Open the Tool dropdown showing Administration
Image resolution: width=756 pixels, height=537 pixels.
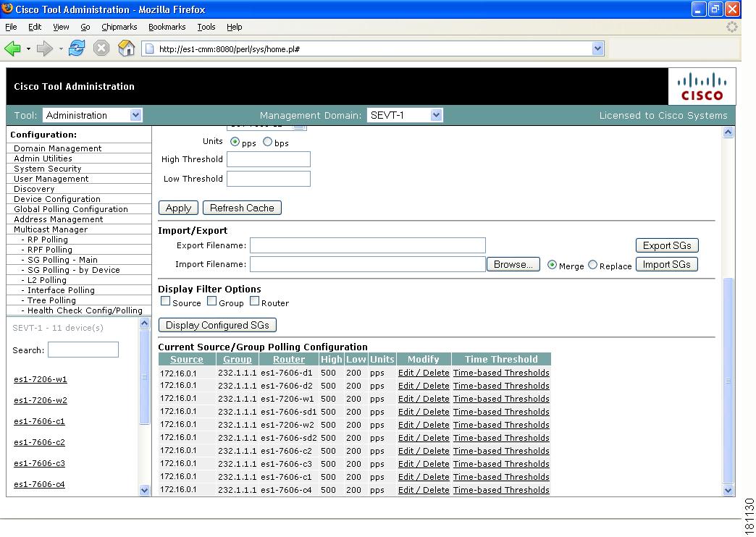[93, 115]
